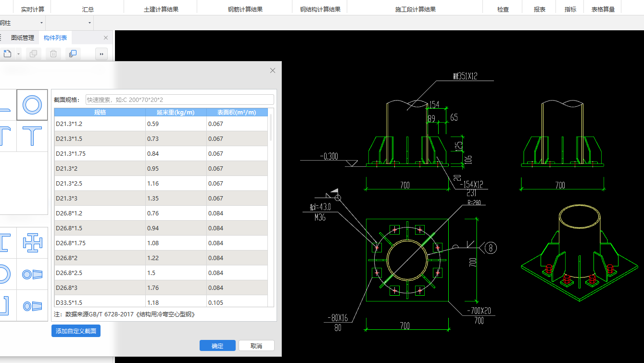644x363 pixels.
Task: Select the D21.3*1.5 specification row
Action: 161,138
